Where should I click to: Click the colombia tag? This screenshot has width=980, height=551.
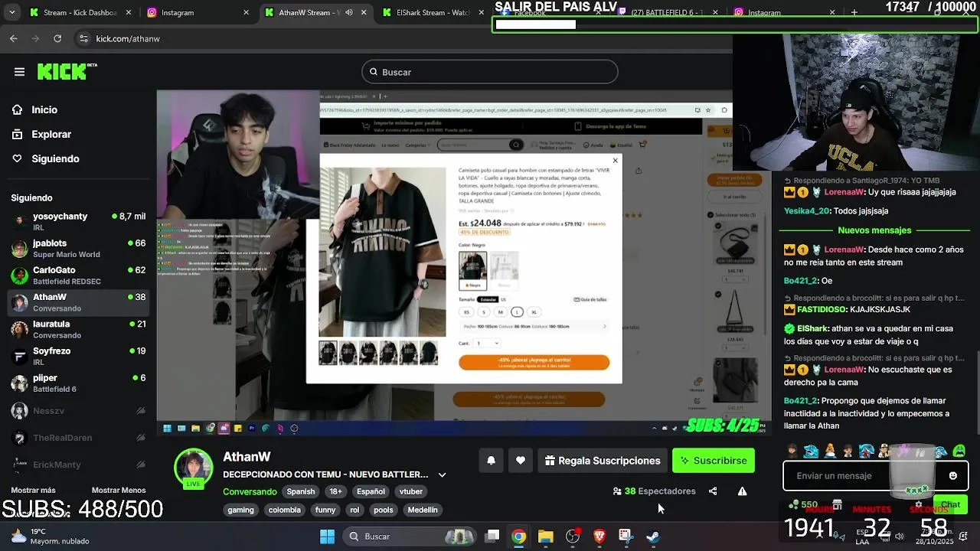click(x=285, y=510)
